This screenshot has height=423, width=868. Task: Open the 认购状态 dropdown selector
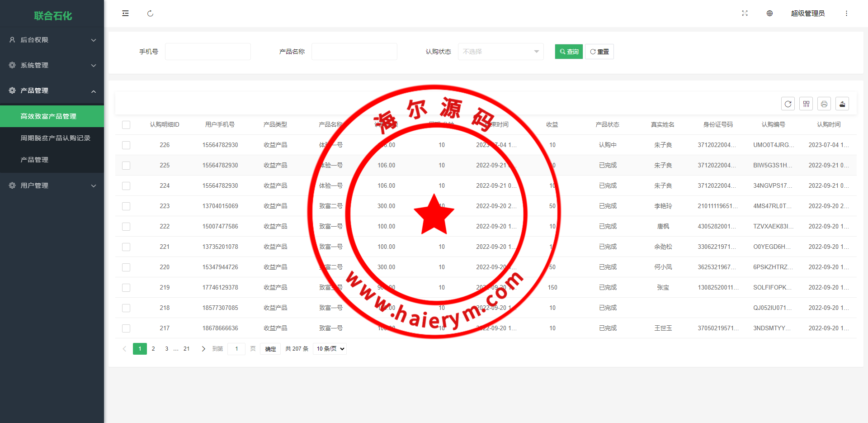tap(500, 51)
